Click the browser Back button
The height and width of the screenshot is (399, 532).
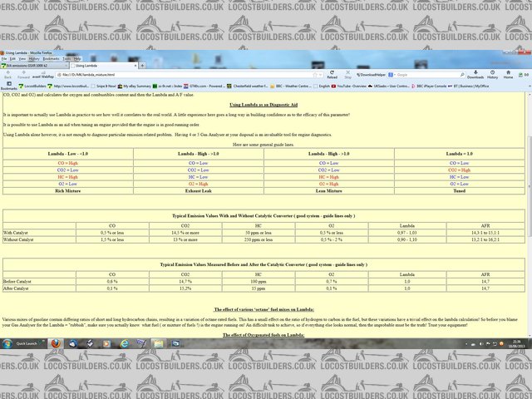coord(6,75)
